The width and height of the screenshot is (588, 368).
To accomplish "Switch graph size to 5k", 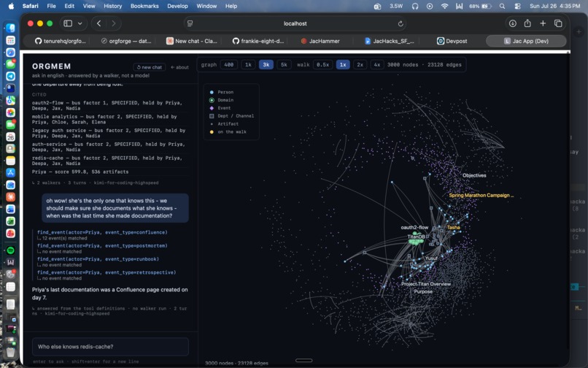I will click(x=284, y=64).
